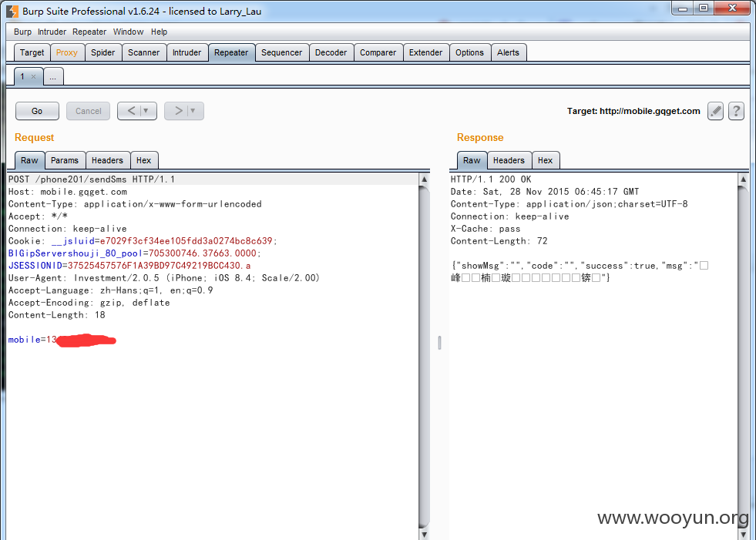Click the Accept-Language zh-Hans line

[110, 290]
